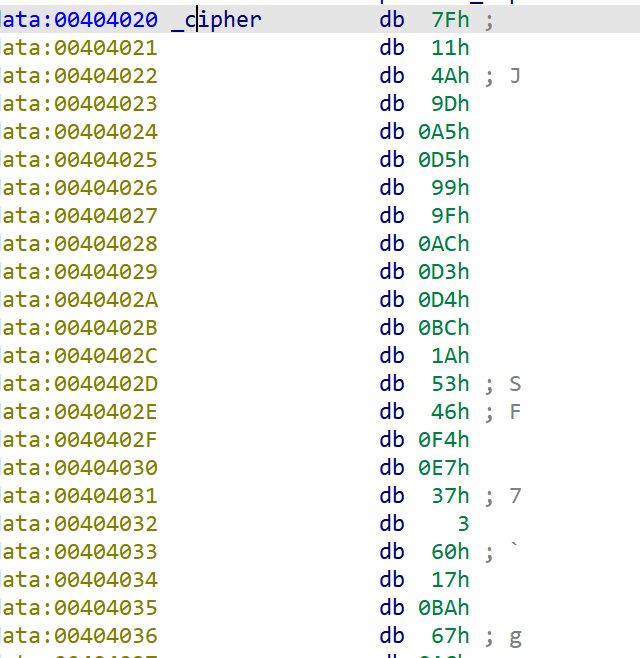Viewport: 640px width, 658px height.
Task: Click the 46h byte value
Action: [x=450, y=412]
